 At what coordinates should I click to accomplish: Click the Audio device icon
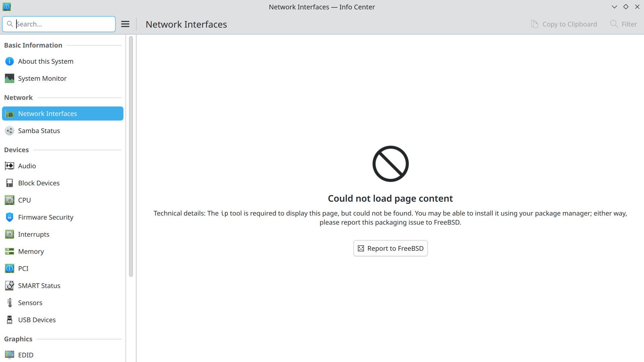[9, 166]
